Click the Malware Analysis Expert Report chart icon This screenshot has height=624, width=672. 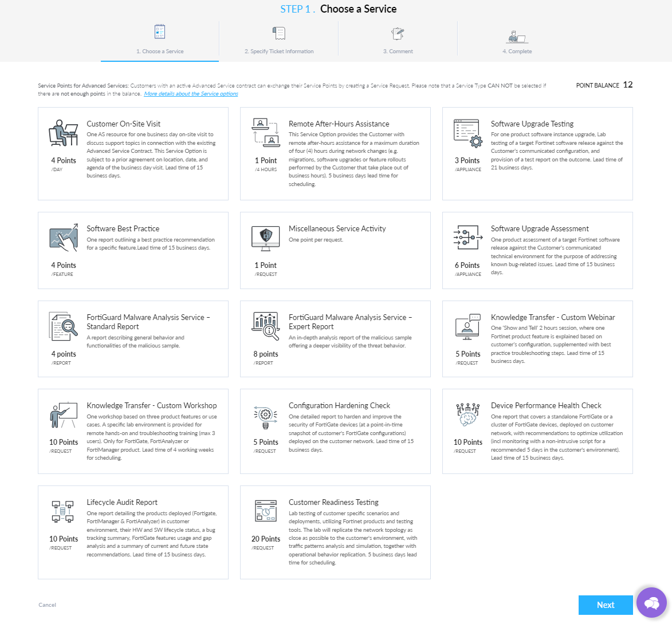[265, 326]
